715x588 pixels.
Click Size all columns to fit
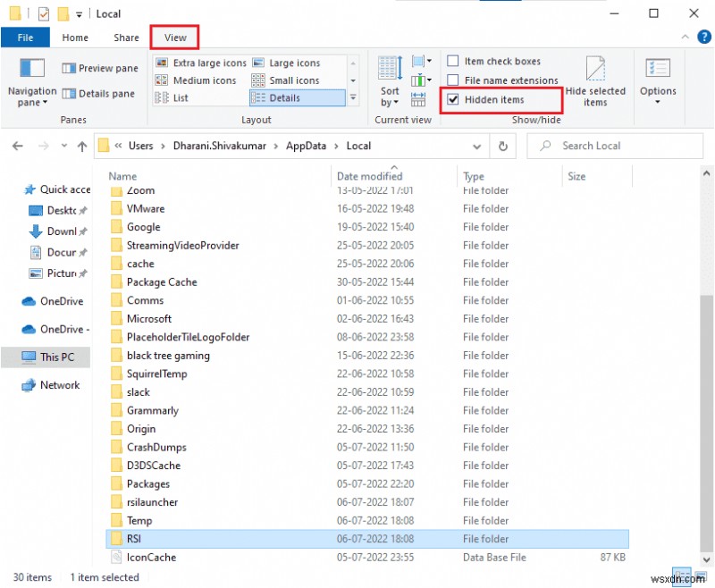pyautogui.click(x=418, y=99)
